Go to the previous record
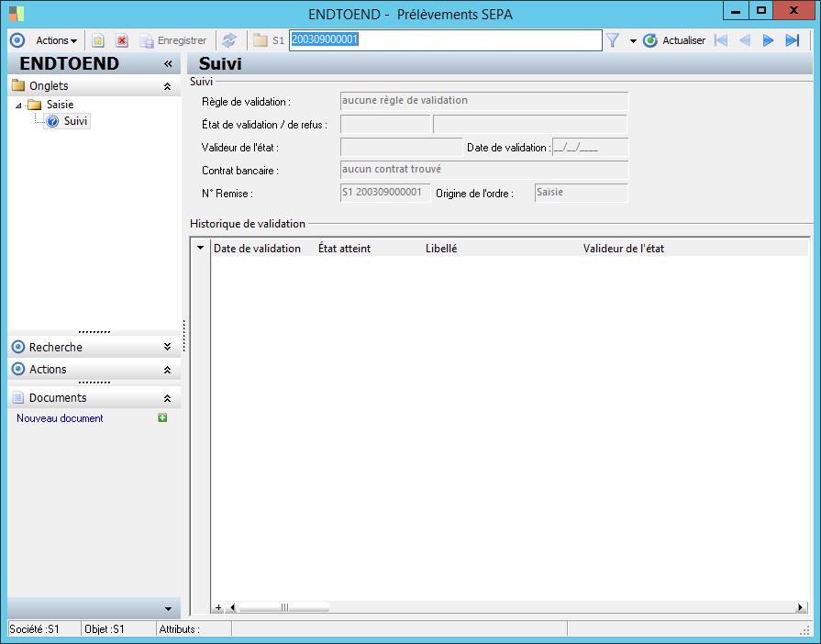The height and width of the screenshot is (644, 821). coord(745,40)
